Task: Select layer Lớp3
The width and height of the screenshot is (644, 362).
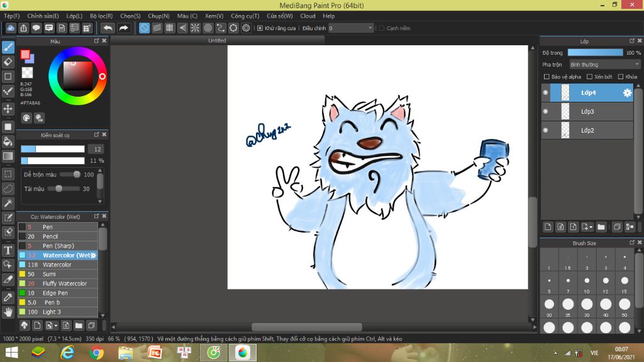Action: pyautogui.click(x=588, y=112)
